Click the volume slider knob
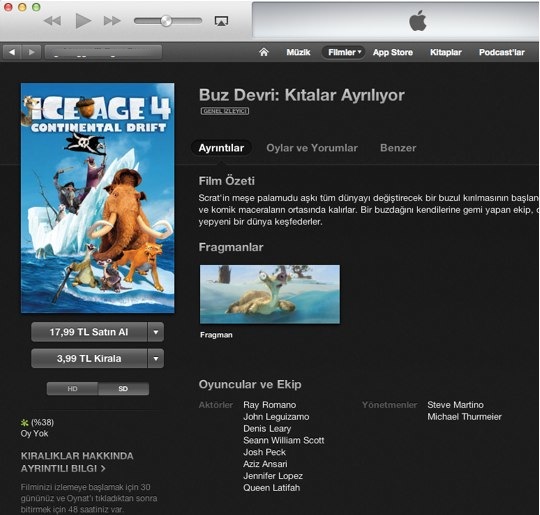540x515 pixels. click(166, 21)
